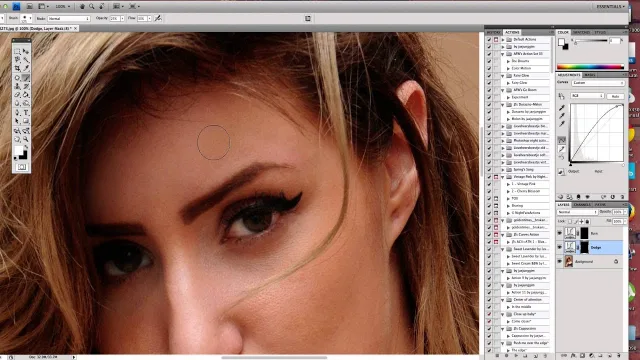Open the Essentials workspace switcher
The width and height of the screenshot is (640, 360).
(611, 7)
